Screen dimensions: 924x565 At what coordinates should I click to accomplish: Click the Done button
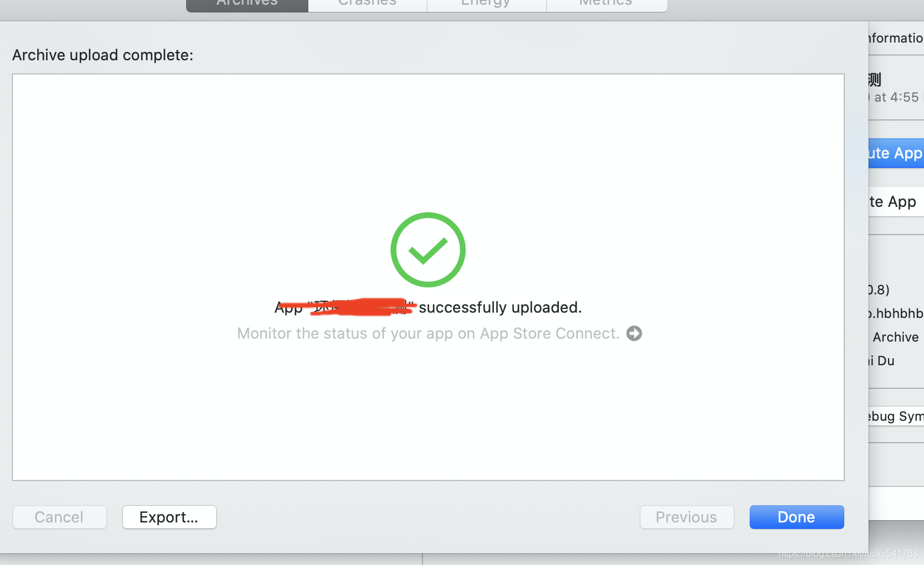(796, 517)
